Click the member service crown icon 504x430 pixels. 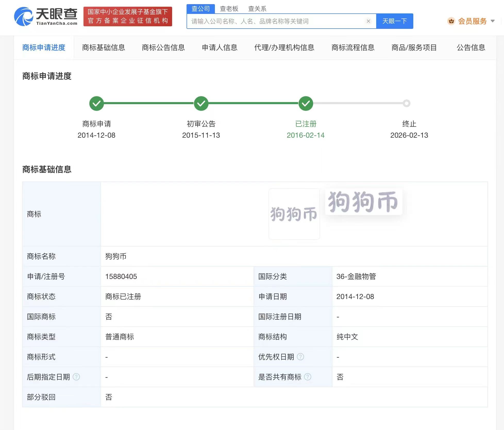pyautogui.click(x=451, y=21)
